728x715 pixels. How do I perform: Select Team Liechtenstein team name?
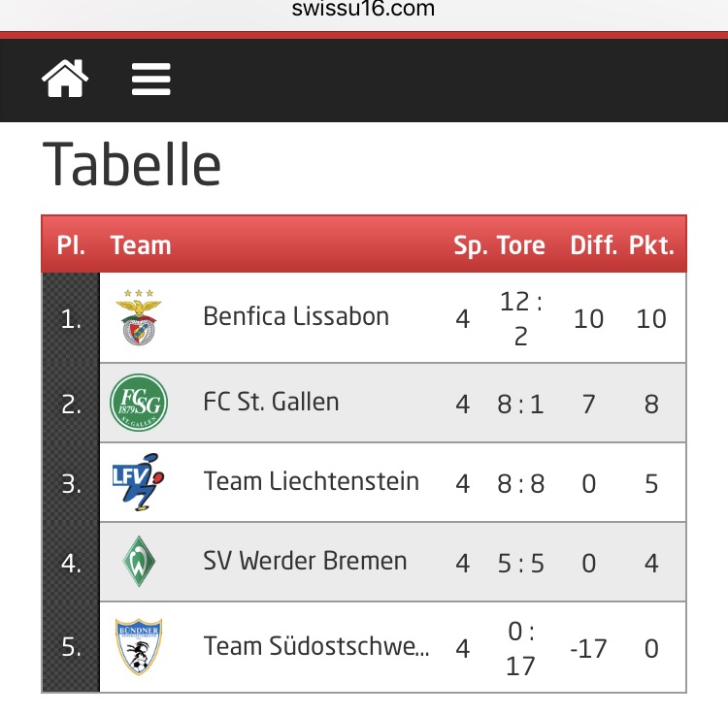coord(312,481)
